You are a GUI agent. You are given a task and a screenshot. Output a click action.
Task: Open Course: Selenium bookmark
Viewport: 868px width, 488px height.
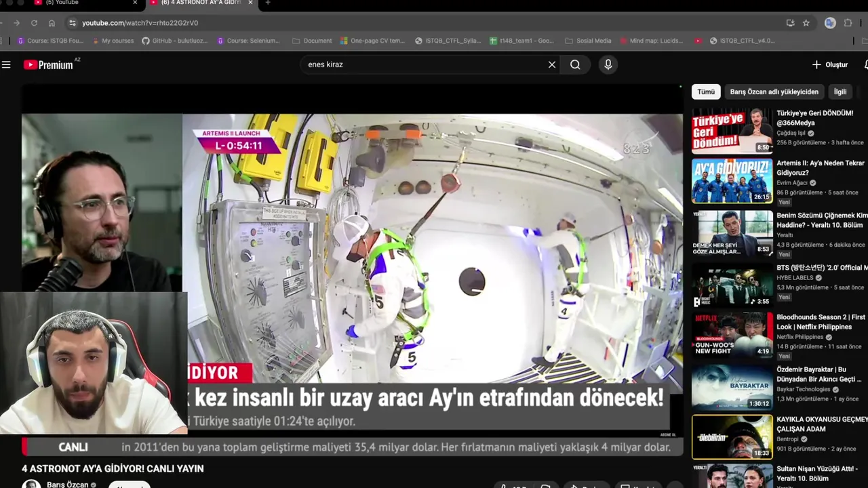248,41
